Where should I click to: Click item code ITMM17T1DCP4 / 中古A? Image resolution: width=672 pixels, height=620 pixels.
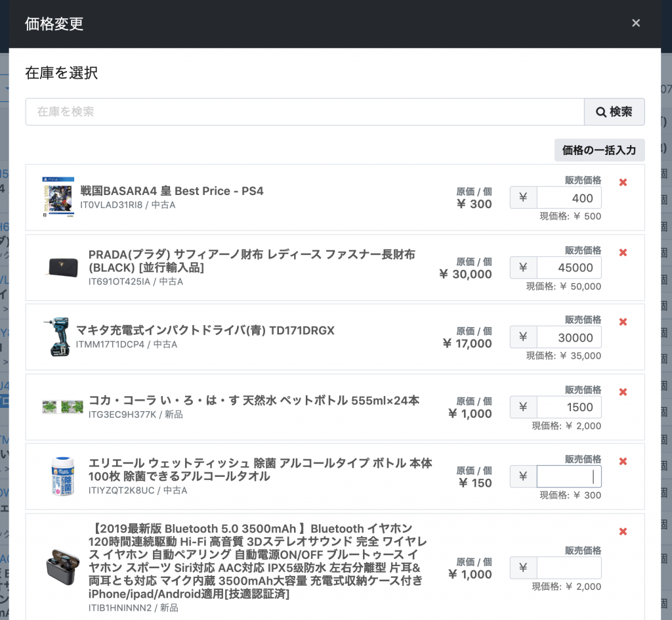pos(127,344)
